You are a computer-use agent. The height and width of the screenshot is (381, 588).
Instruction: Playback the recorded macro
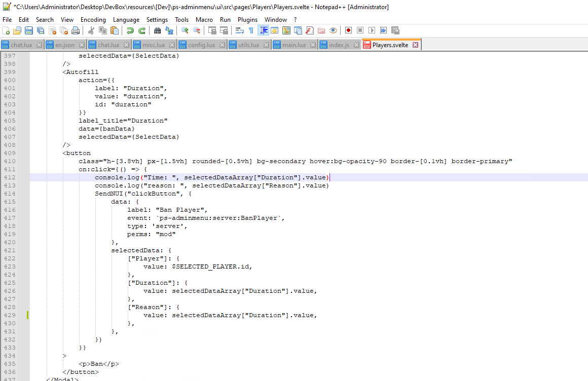tap(371, 30)
